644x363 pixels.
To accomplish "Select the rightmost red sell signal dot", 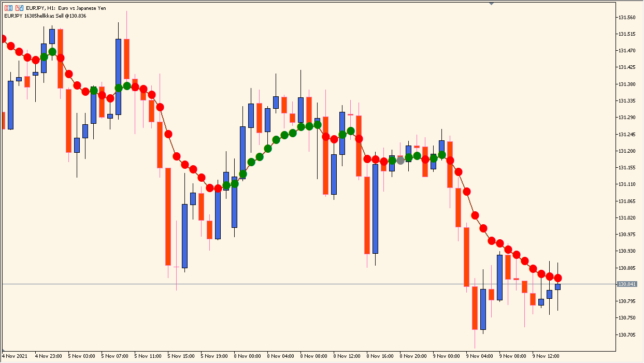I will (558, 277).
